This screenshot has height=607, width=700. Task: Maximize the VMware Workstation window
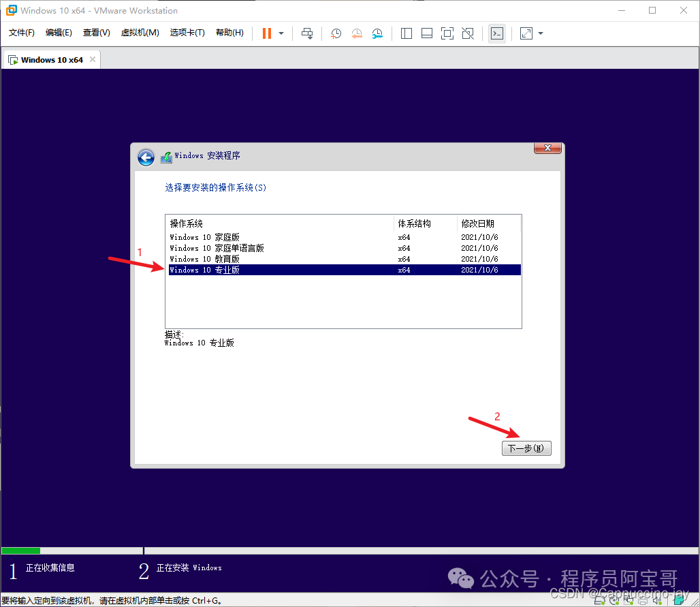pyautogui.click(x=652, y=10)
